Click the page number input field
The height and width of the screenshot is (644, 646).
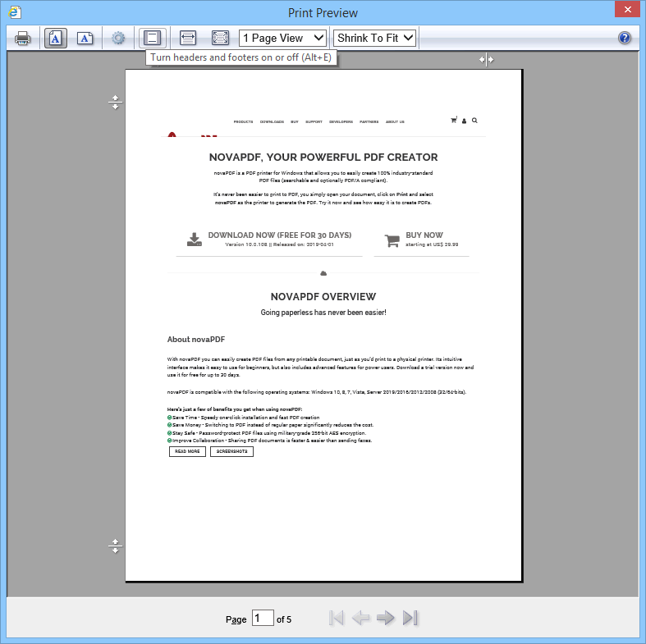(x=263, y=618)
